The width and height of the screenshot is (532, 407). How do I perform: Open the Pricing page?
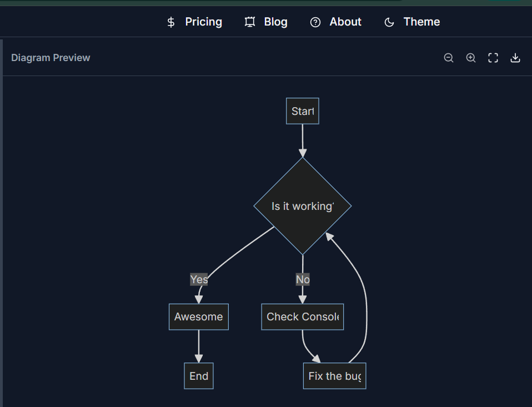click(x=203, y=22)
